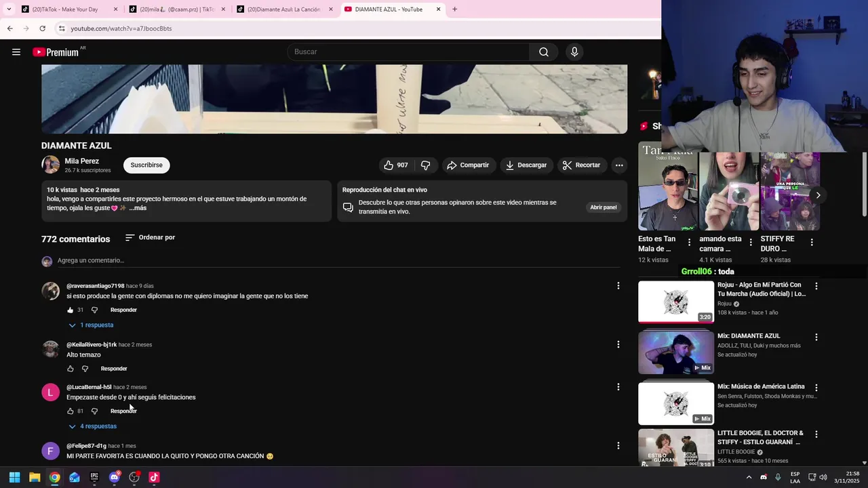Open Mix: DIAMANTE AZUL playlist

(676, 352)
